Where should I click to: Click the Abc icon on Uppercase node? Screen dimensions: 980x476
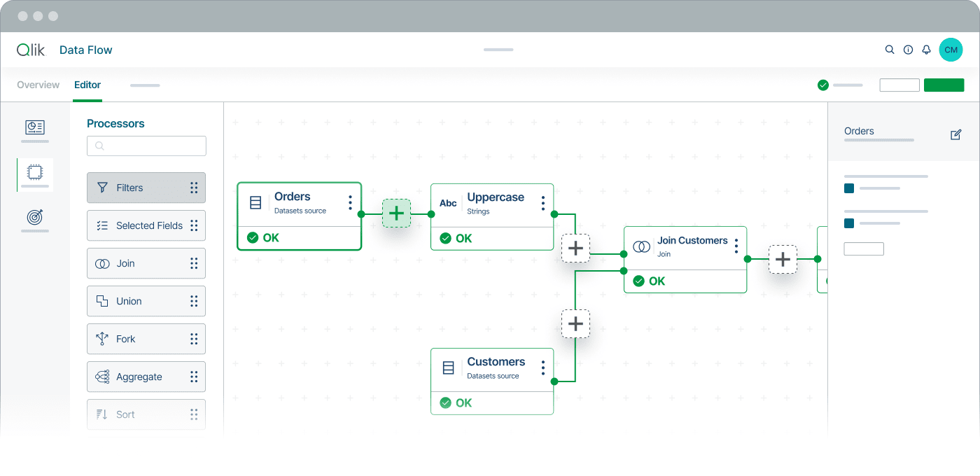(448, 204)
